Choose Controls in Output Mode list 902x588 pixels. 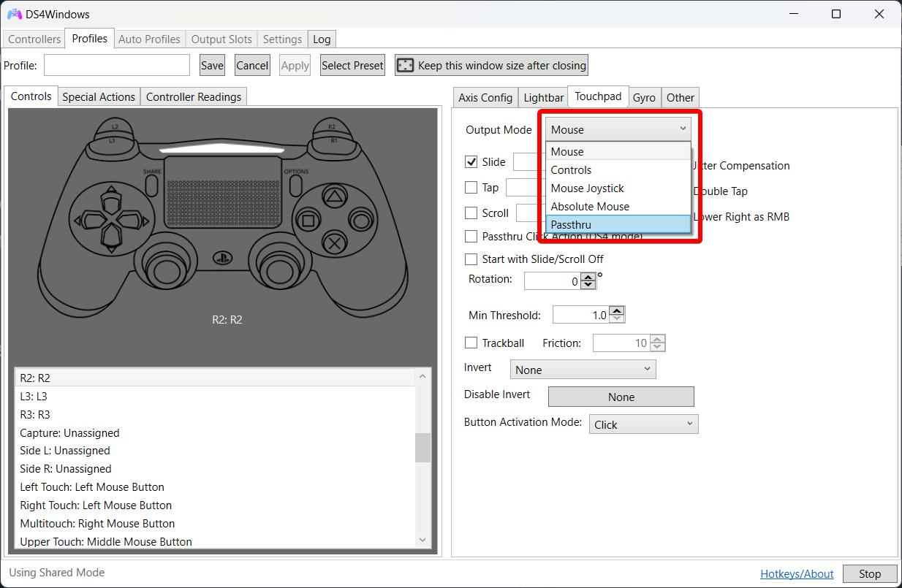click(618, 169)
